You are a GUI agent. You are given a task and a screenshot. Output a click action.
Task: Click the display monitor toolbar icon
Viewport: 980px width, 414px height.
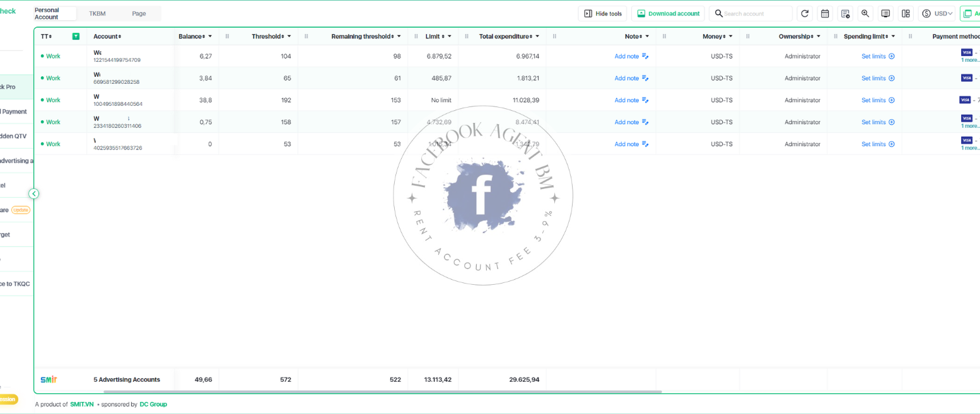885,14
